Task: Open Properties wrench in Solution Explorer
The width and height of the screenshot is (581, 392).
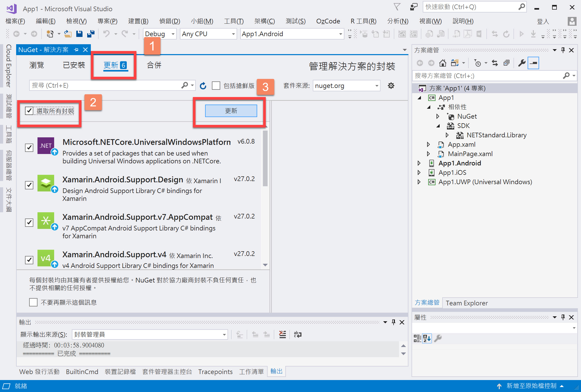Action: [x=522, y=63]
